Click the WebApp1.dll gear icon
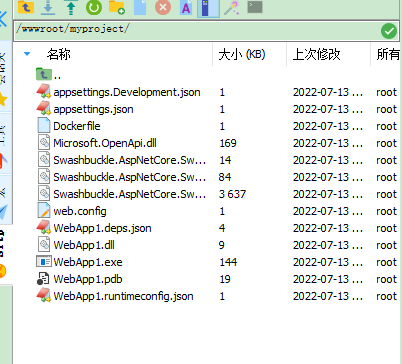Screen dimensions: 402x364 point(44,245)
